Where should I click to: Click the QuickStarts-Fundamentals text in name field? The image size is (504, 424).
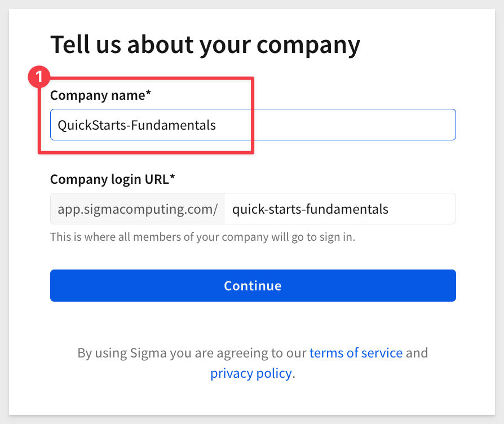point(136,125)
